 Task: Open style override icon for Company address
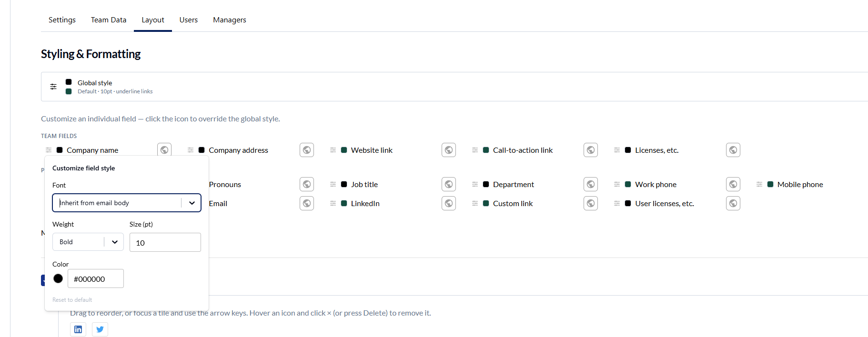pyautogui.click(x=307, y=150)
